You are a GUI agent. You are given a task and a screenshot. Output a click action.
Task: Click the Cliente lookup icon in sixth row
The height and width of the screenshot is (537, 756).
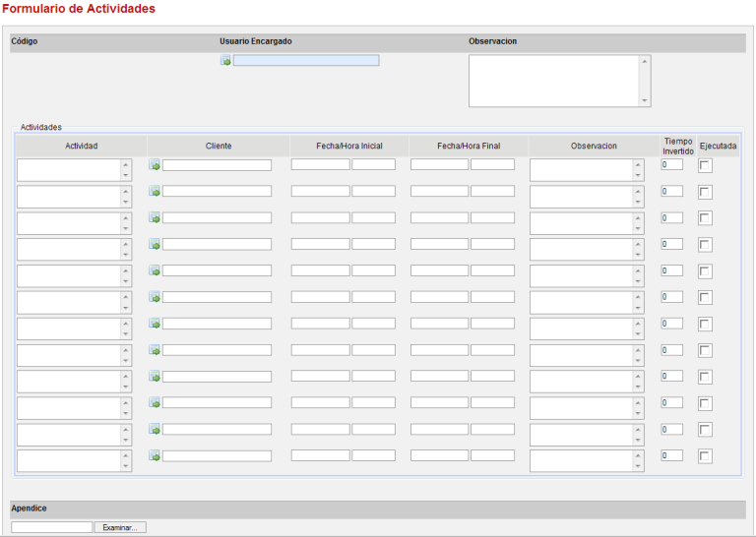point(155,297)
